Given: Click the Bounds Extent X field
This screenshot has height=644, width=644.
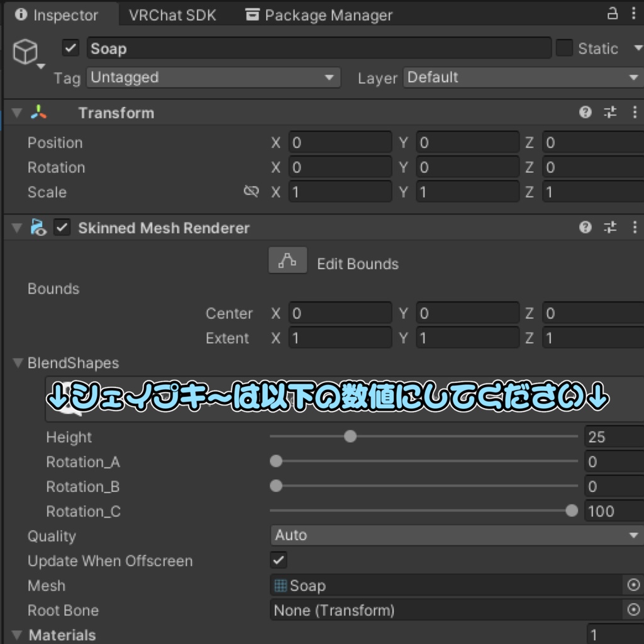Looking at the screenshot, I should pyautogui.click(x=340, y=338).
